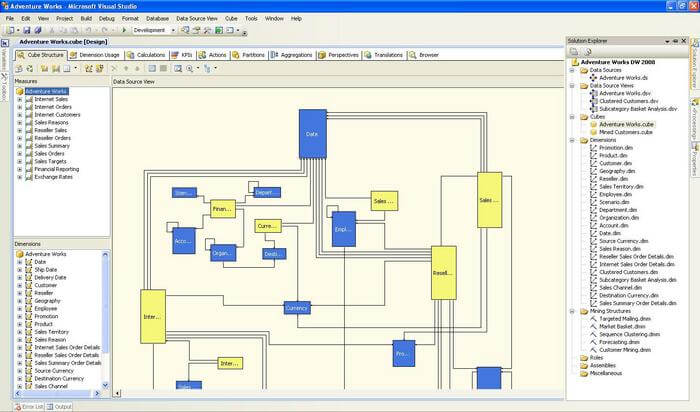Select Adventure Works.dsv in Solution Explorer
The width and height of the screenshot is (700, 412).
pyautogui.click(x=625, y=93)
